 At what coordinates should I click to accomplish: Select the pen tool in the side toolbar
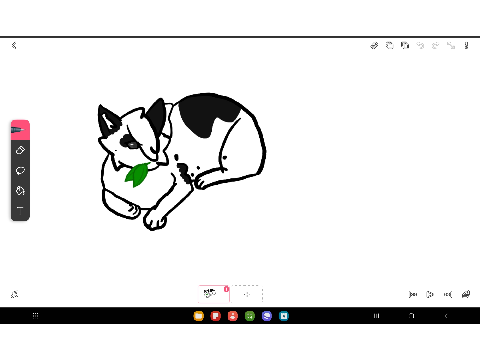coord(20,130)
